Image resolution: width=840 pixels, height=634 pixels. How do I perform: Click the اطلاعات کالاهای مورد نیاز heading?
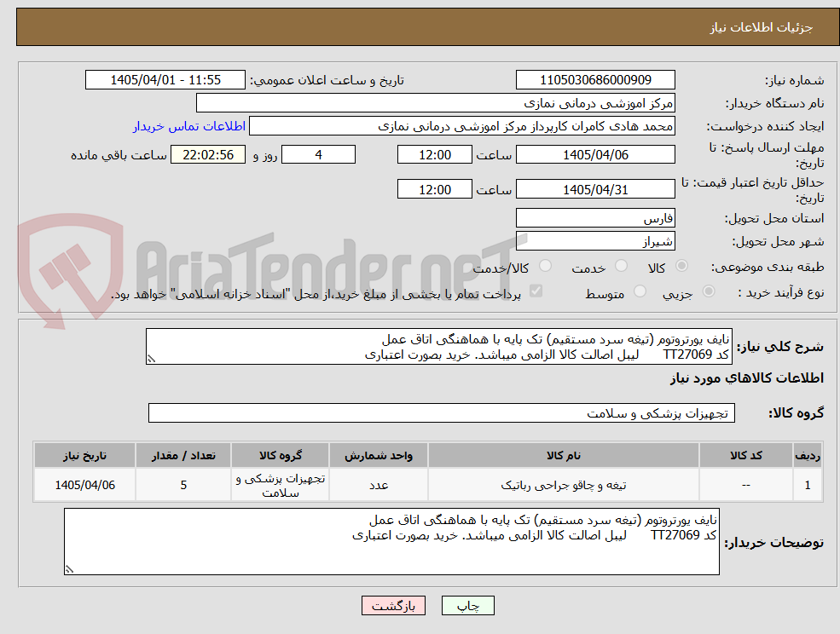747,378
